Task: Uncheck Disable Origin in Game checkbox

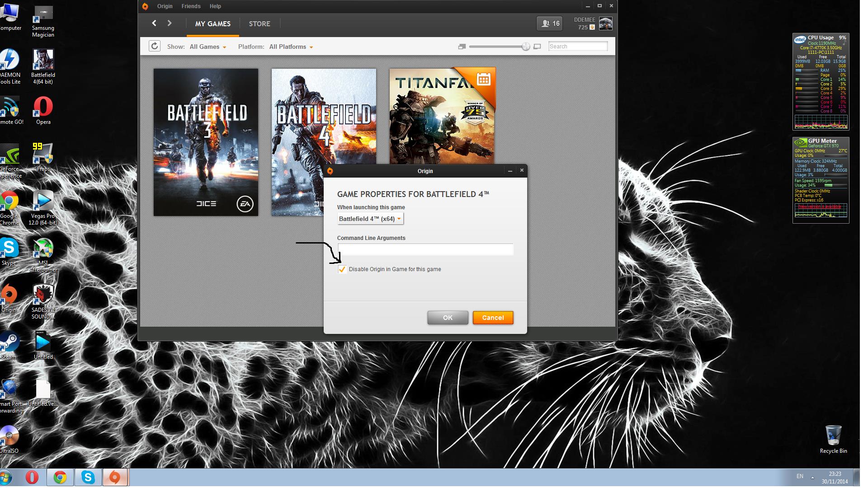Action: point(342,269)
